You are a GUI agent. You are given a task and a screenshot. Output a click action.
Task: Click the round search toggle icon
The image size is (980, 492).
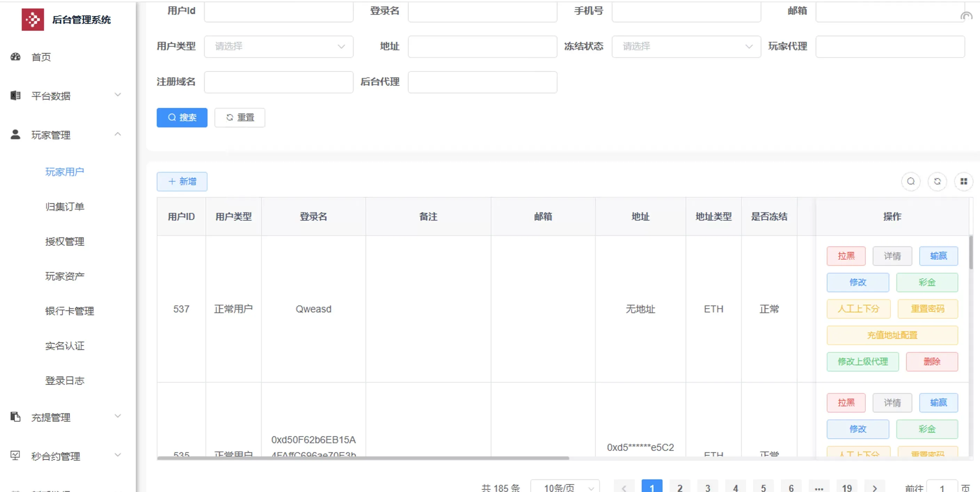tap(911, 182)
